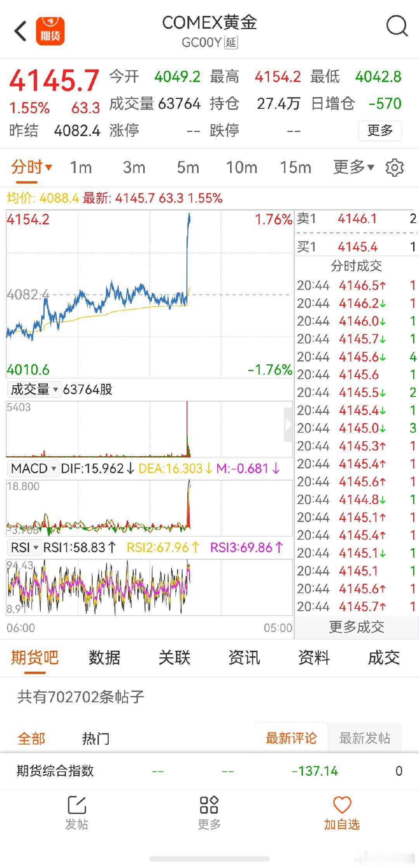Tap the 4146.5 trade record row
The width and height of the screenshot is (419, 868).
point(357,286)
